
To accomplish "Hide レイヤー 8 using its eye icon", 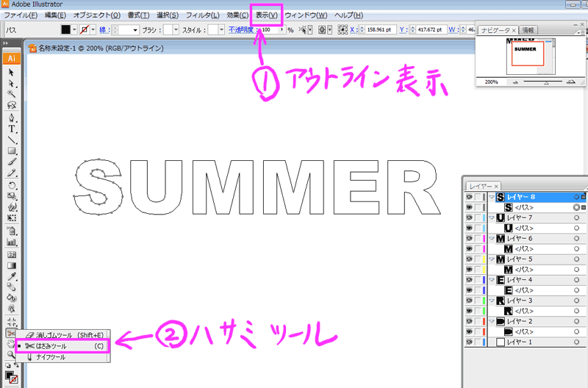I will pyautogui.click(x=469, y=197).
